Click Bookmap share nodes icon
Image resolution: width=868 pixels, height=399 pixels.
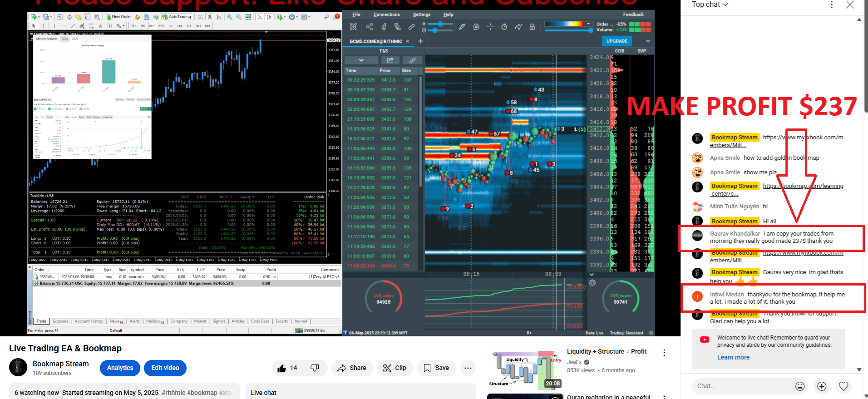370,27
